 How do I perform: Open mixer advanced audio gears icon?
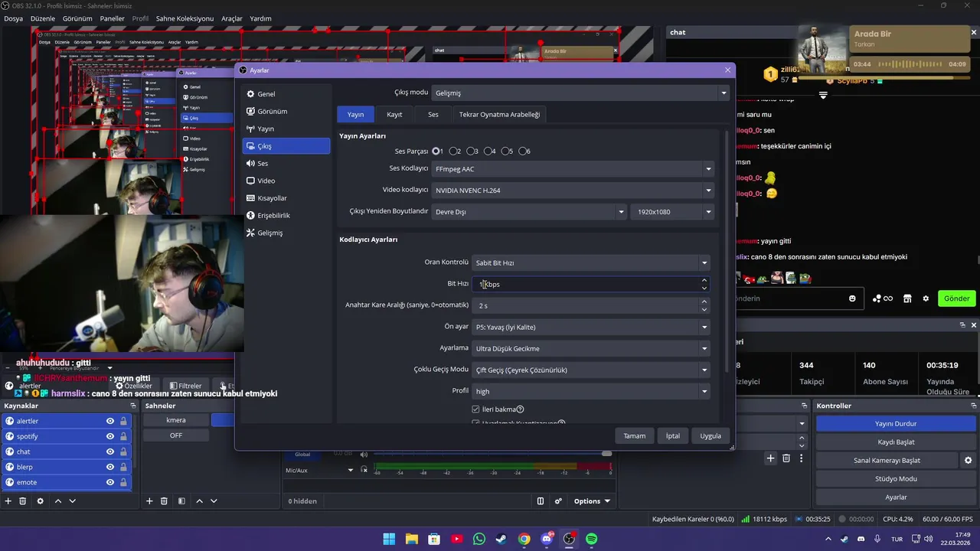pyautogui.click(x=558, y=501)
